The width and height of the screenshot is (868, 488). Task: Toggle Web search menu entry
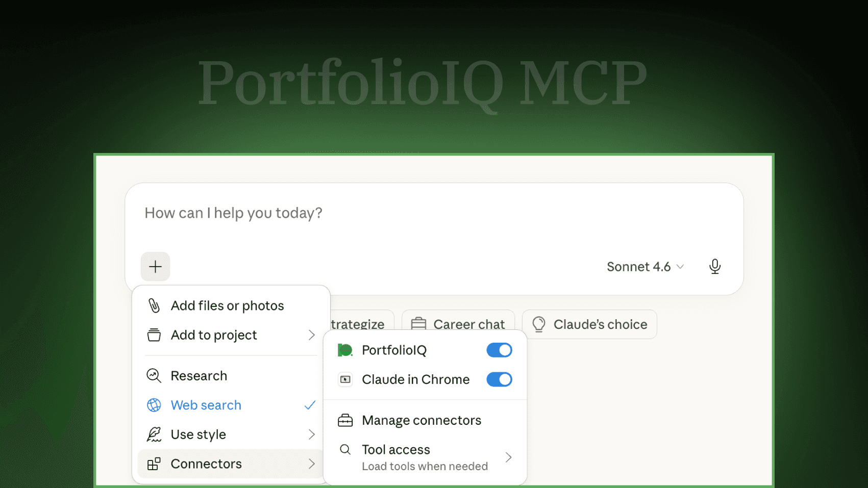[231, 405]
